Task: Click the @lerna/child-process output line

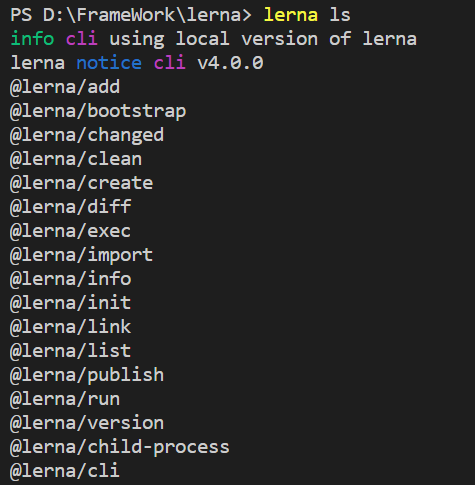Action: coord(120,447)
